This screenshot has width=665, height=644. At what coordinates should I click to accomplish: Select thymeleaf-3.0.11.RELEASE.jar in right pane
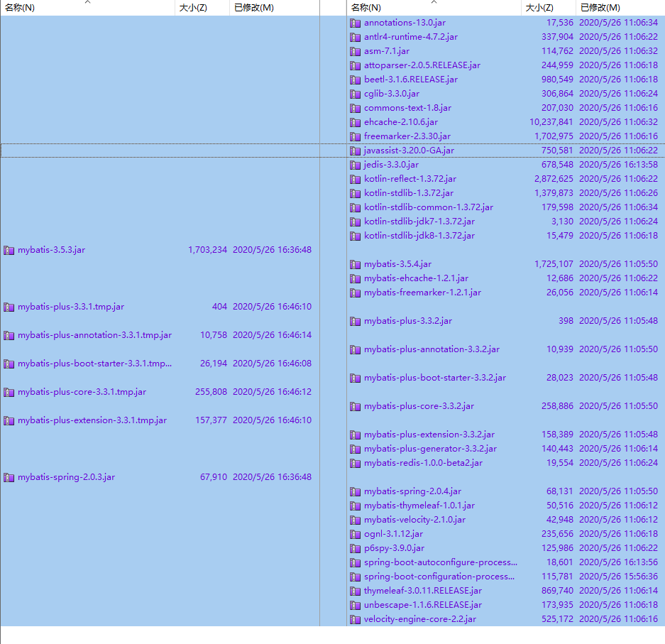(x=423, y=591)
